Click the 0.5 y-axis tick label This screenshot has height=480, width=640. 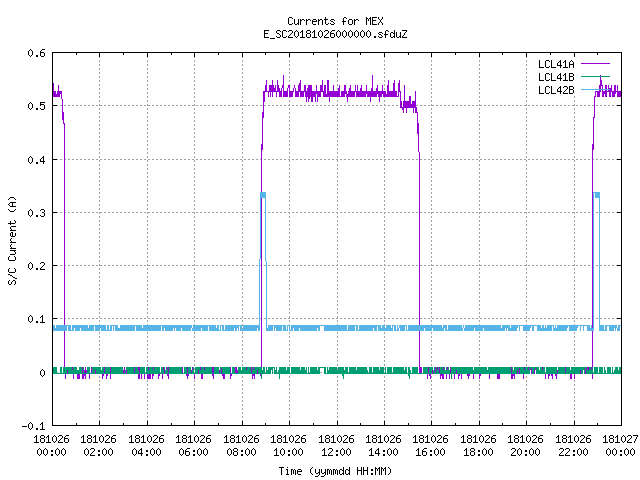[x=36, y=106]
